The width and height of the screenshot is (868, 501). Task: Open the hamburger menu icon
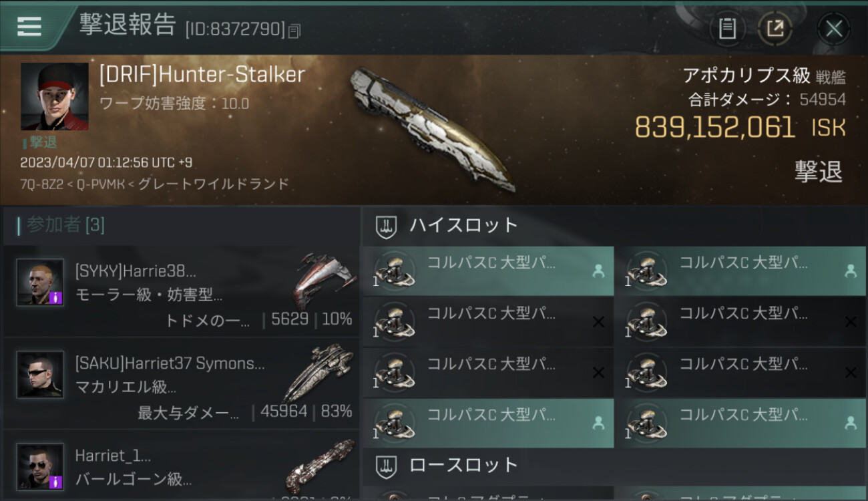(x=29, y=26)
